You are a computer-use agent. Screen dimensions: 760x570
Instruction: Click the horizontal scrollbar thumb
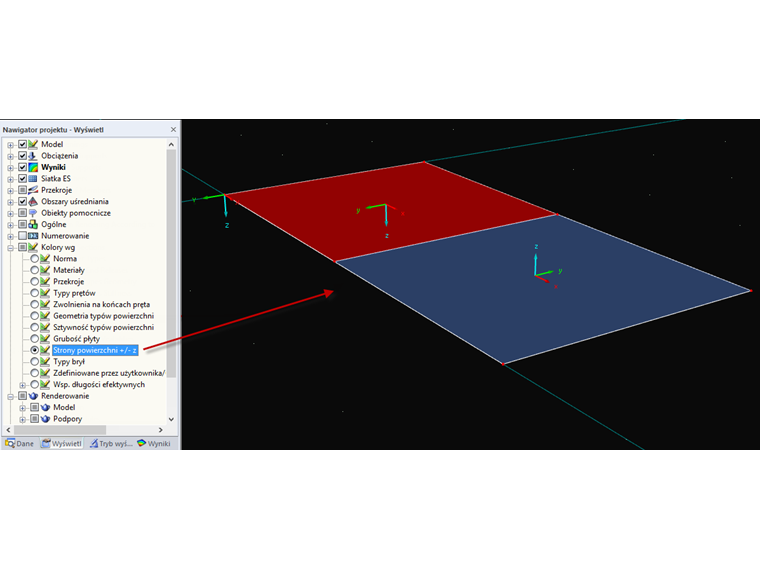click(60, 430)
